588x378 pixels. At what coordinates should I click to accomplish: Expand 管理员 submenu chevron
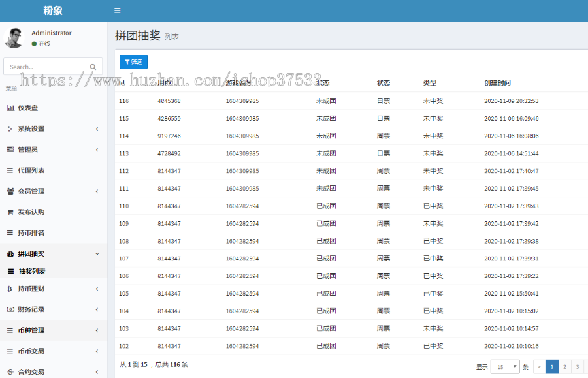click(97, 150)
